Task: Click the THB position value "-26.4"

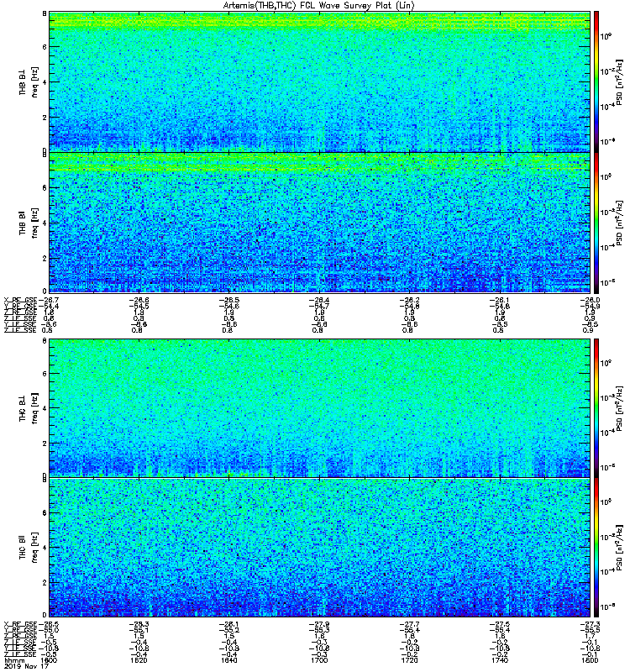Action: (319, 300)
